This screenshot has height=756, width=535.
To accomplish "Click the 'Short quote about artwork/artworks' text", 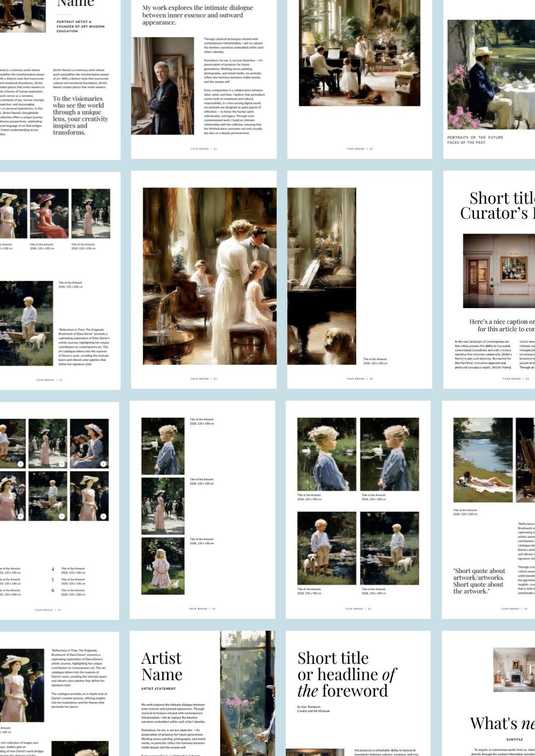I will tap(479, 581).
